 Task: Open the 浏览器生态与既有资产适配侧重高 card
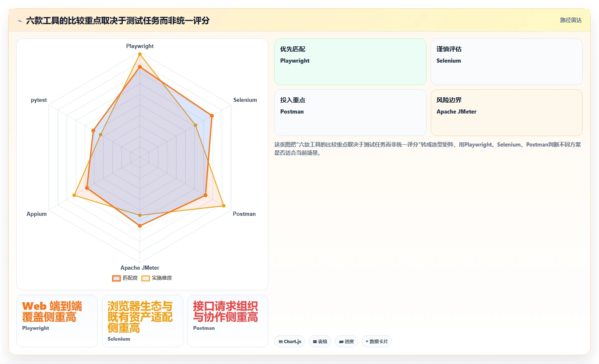pos(142,321)
